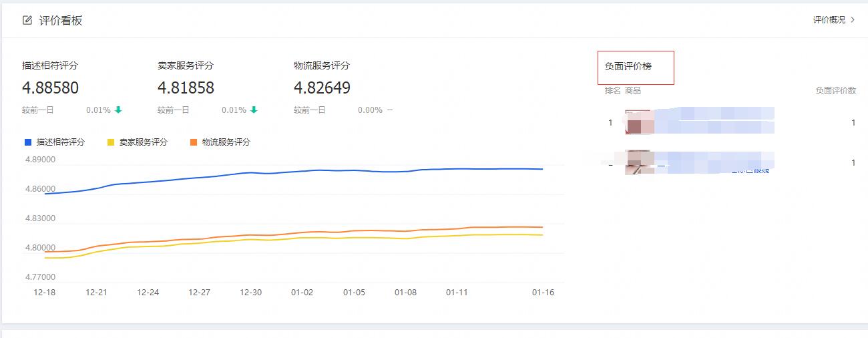
Task: Click the 4.81858 卖家服务评分 score
Action: coord(186,88)
